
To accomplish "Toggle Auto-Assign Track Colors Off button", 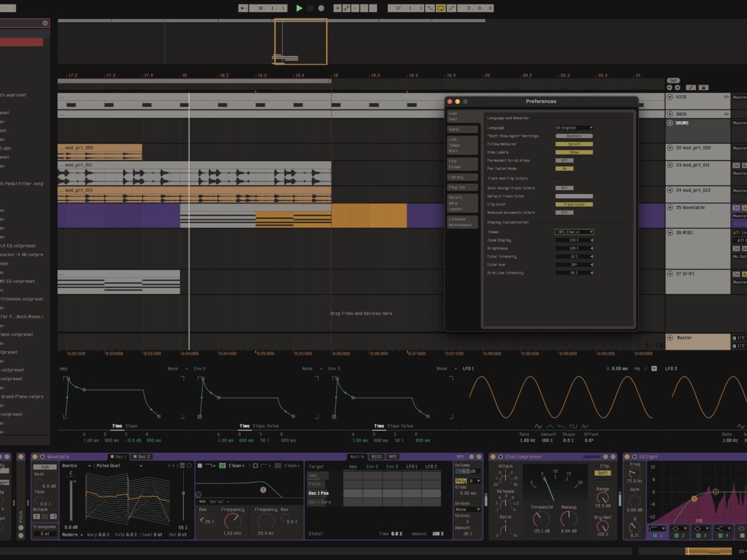I will [564, 188].
